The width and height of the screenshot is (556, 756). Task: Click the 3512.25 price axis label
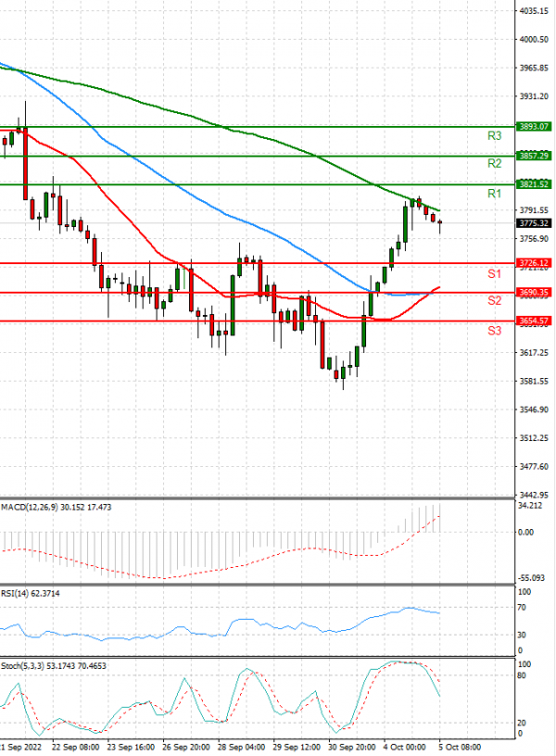point(534,438)
